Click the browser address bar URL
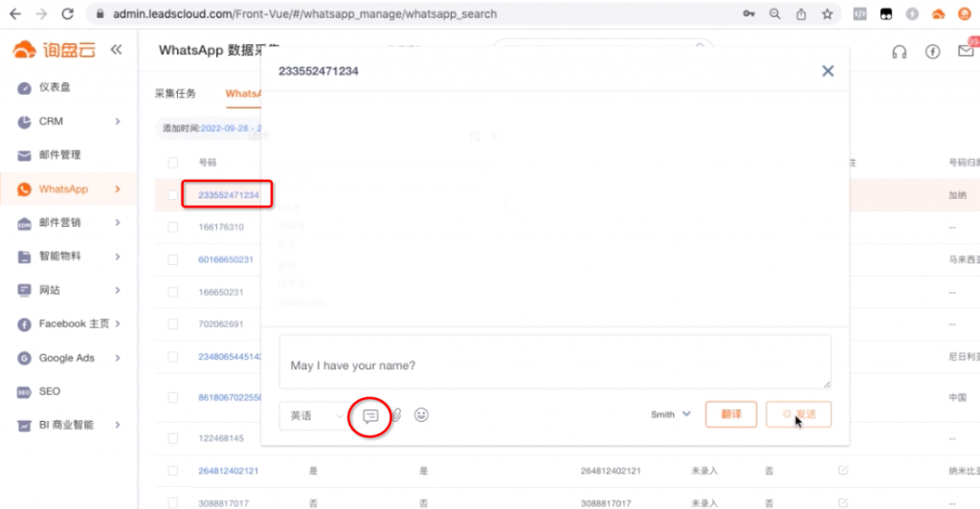 304,13
